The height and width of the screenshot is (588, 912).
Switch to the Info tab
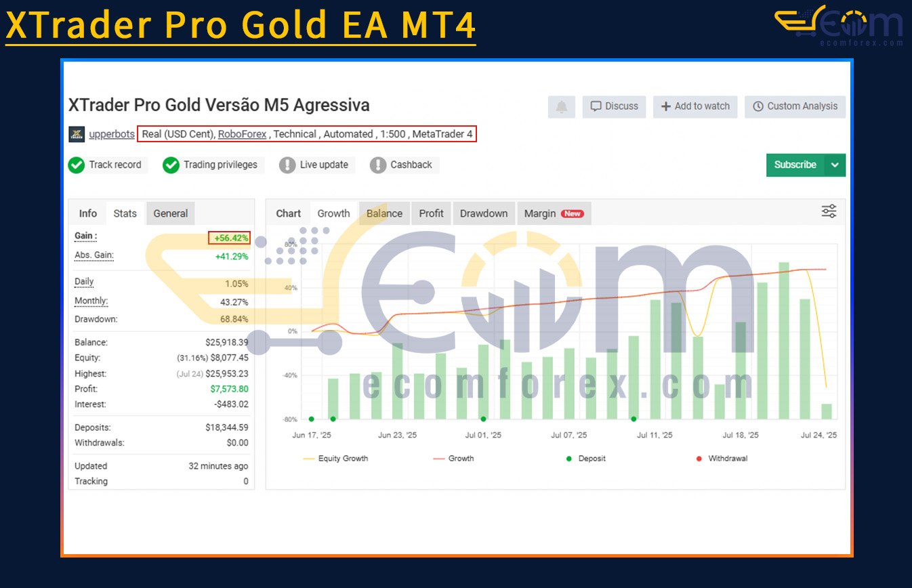(x=88, y=213)
